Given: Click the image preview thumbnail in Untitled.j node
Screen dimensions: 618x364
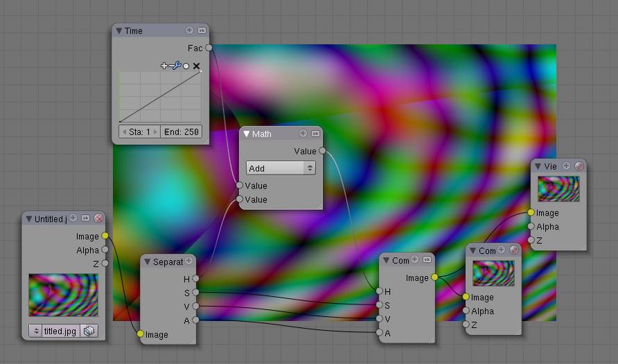Looking at the screenshot, I should tap(63, 295).
